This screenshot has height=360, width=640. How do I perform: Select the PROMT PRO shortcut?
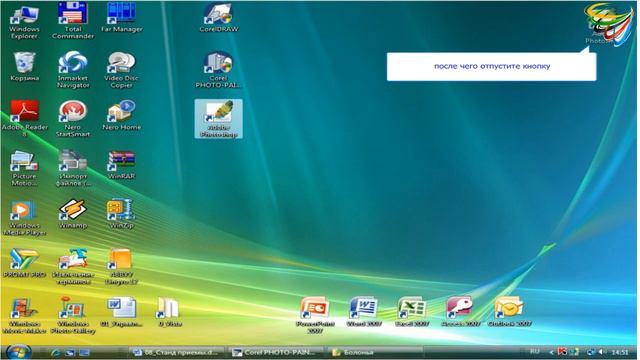pyautogui.click(x=24, y=263)
